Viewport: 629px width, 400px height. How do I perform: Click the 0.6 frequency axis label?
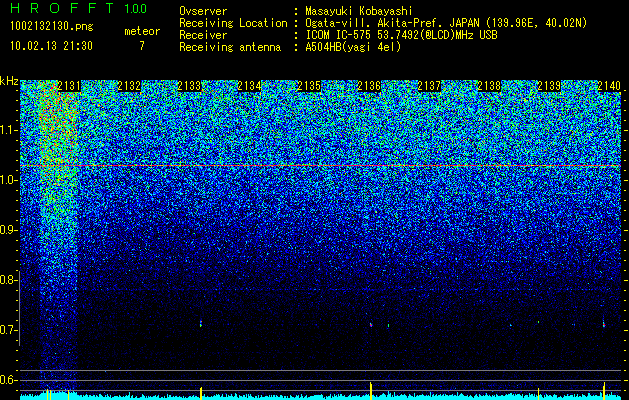(x=8, y=380)
